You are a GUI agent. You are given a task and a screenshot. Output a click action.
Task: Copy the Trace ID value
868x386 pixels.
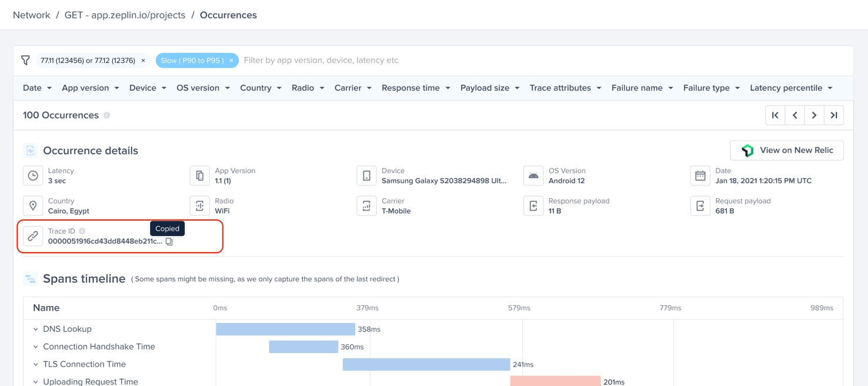[169, 241]
